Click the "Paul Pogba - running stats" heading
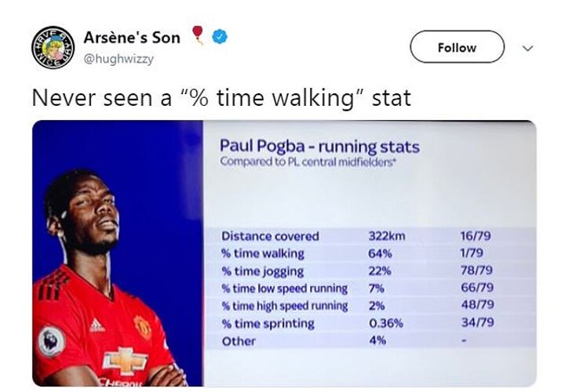The image size is (565, 392). tap(319, 147)
